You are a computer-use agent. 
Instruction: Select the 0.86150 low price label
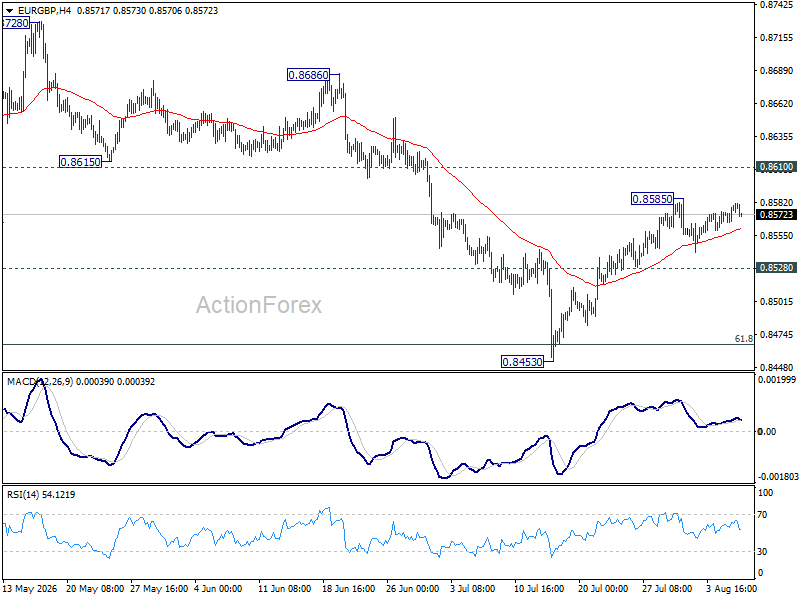coord(80,162)
